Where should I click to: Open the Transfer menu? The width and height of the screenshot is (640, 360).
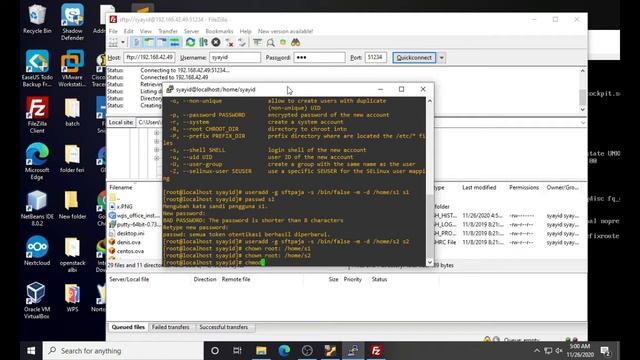168,31
